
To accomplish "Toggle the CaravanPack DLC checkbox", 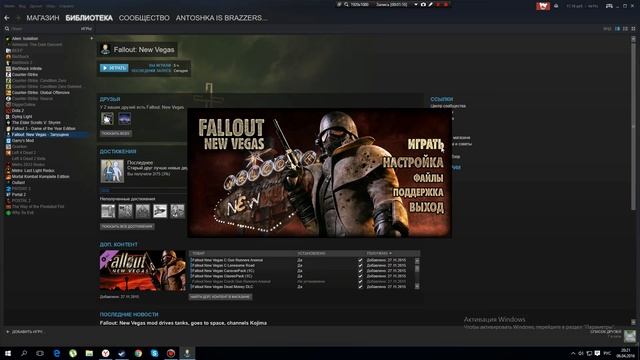I will click(x=360, y=271).
